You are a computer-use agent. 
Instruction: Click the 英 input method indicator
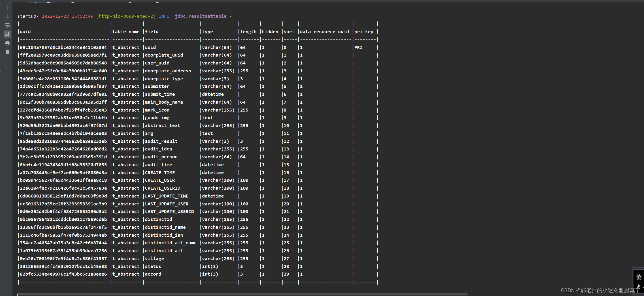pyautogui.click(x=639, y=277)
